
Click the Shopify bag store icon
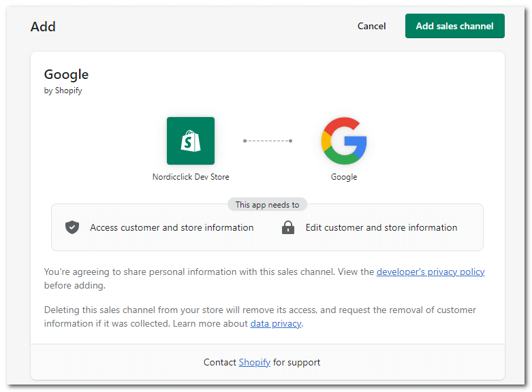(190, 141)
